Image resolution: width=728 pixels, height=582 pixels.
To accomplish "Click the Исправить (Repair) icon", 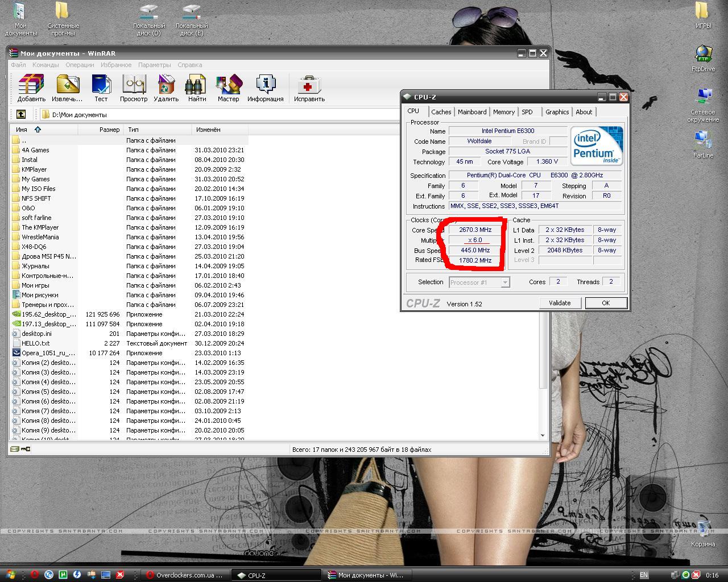I will tap(309, 88).
